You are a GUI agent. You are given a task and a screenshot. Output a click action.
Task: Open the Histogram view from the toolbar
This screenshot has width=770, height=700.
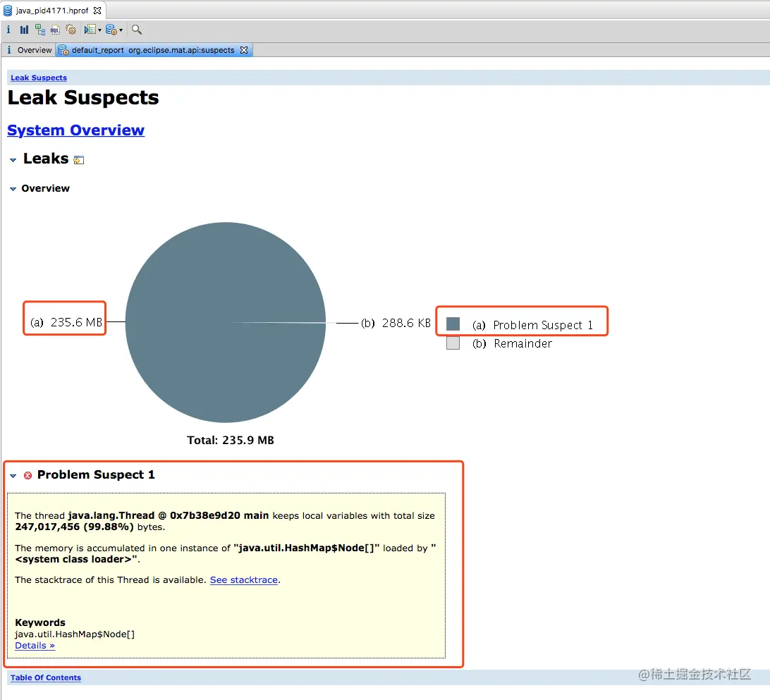pyautogui.click(x=24, y=30)
